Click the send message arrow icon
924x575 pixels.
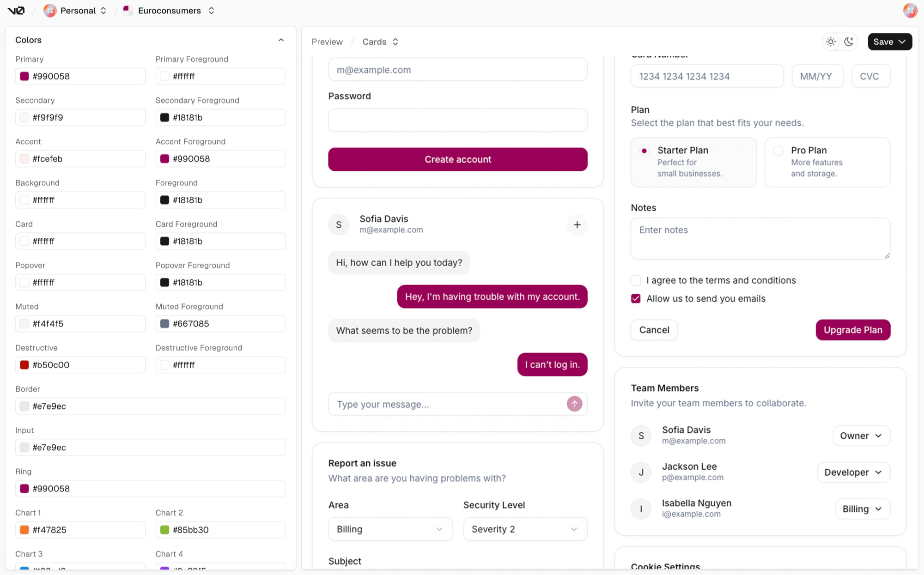tap(574, 404)
